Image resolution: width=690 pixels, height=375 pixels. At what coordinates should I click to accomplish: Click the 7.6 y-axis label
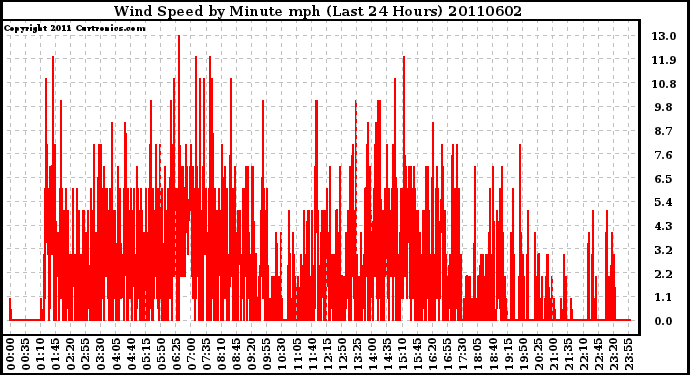(x=664, y=155)
